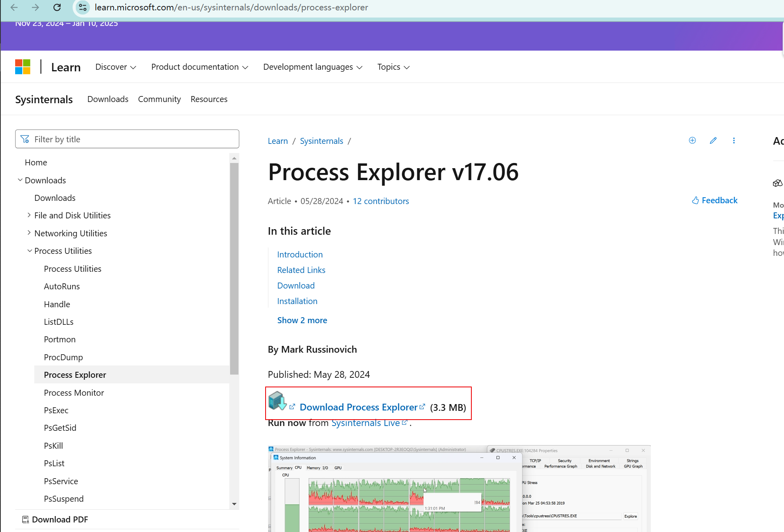Click the browser forward arrow
Viewport: 784px width, 532px height.
coord(35,8)
